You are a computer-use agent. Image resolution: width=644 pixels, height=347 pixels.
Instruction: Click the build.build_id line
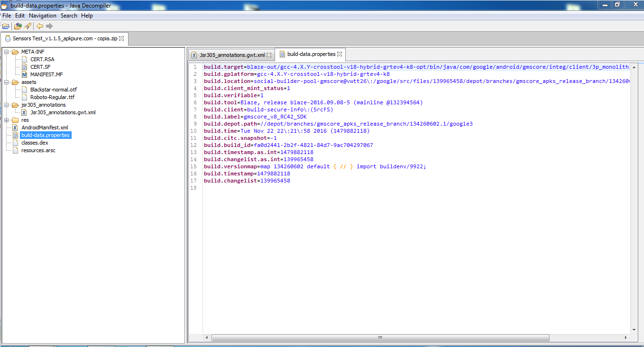click(x=288, y=145)
